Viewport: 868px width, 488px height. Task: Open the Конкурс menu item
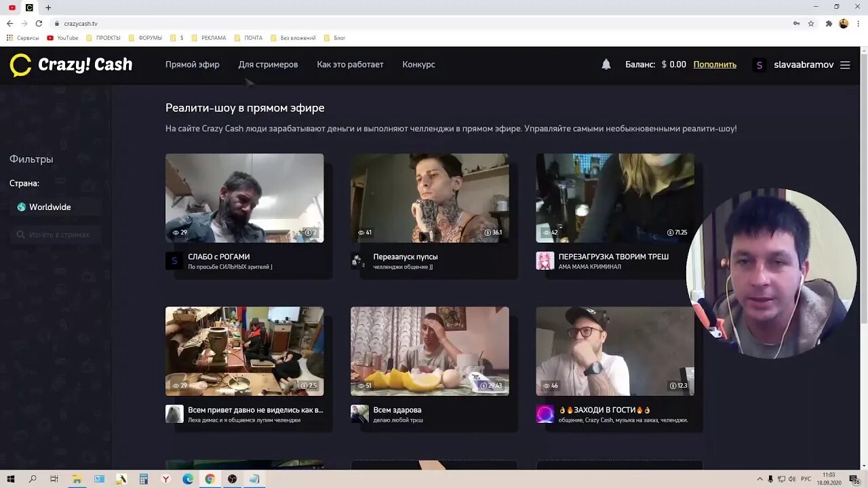coord(418,64)
